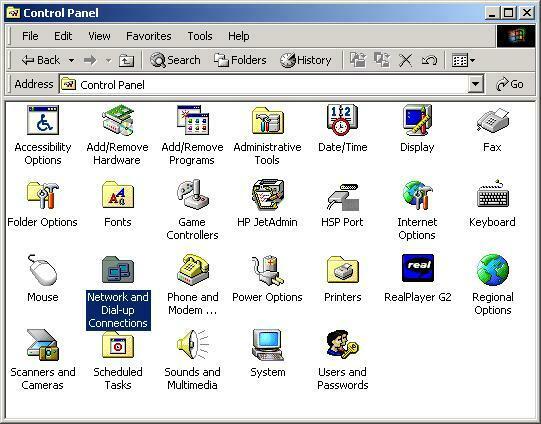Click the Copy To toolbar icon
The height and width of the screenshot is (424, 541).
pyautogui.click(x=382, y=60)
